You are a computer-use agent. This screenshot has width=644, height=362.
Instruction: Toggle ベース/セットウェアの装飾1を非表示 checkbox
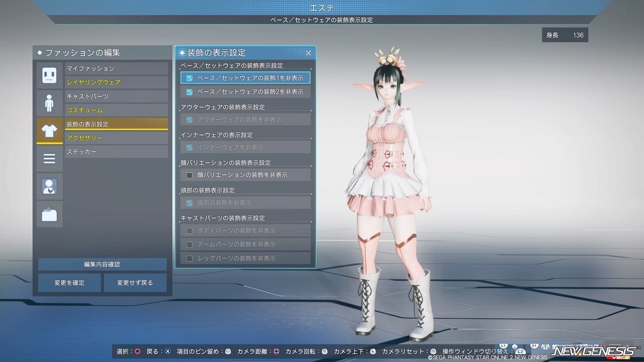tap(189, 78)
